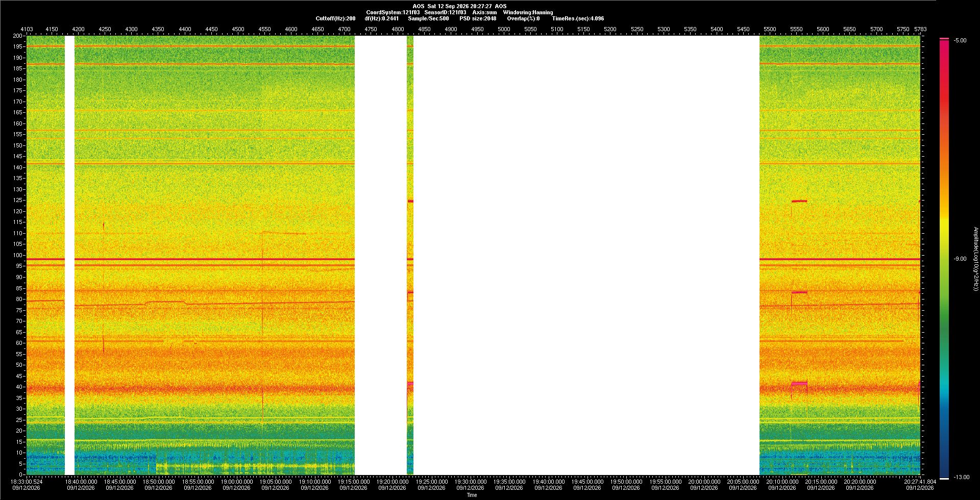Viewport: 980px width, 500px height.
Task: Click the 18:33:00.524 start time label
Action: [27, 482]
